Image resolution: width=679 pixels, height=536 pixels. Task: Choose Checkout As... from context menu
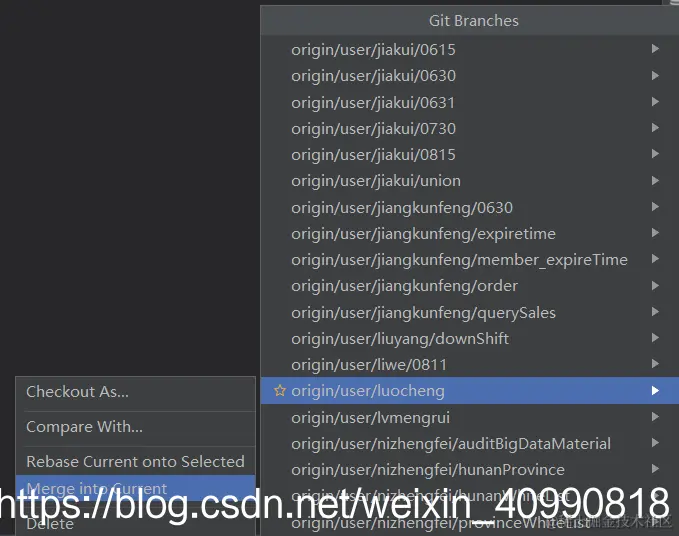(136, 392)
